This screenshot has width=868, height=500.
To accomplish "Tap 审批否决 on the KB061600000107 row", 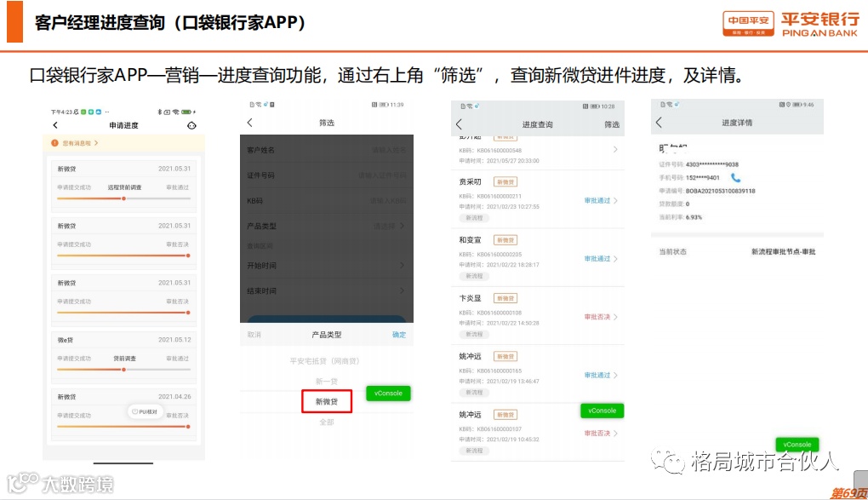I will point(597,434).
